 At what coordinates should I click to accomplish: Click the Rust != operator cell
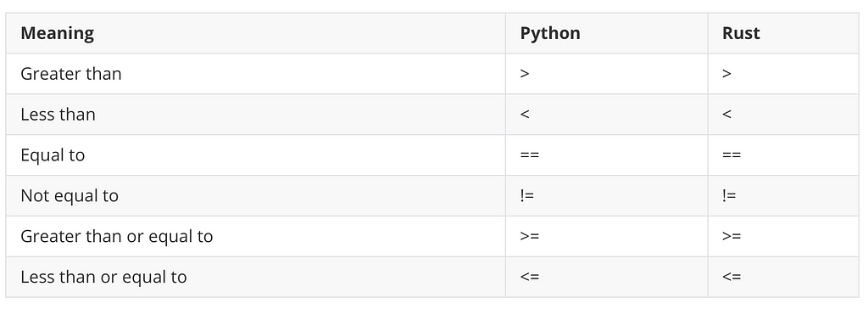click(783, 196)
